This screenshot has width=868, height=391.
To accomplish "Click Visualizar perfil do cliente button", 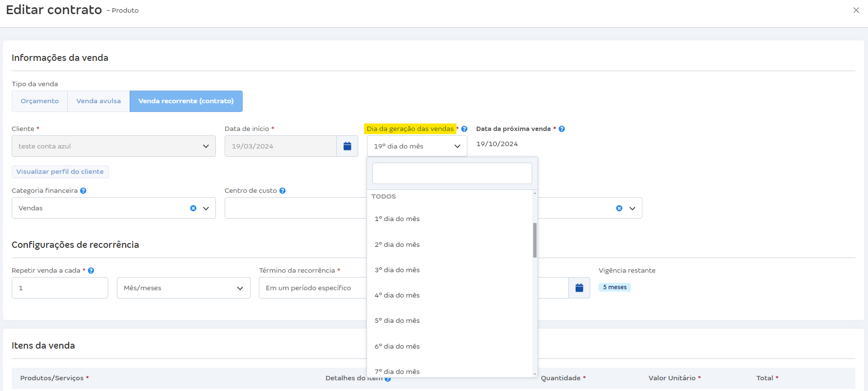I will click(60, 172).
